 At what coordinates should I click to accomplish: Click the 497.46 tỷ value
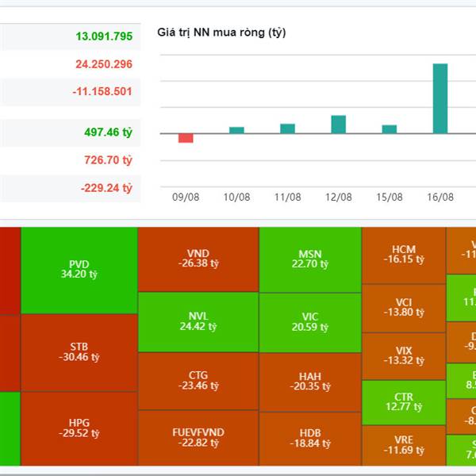pyautogui.click(x=109, y=132)
